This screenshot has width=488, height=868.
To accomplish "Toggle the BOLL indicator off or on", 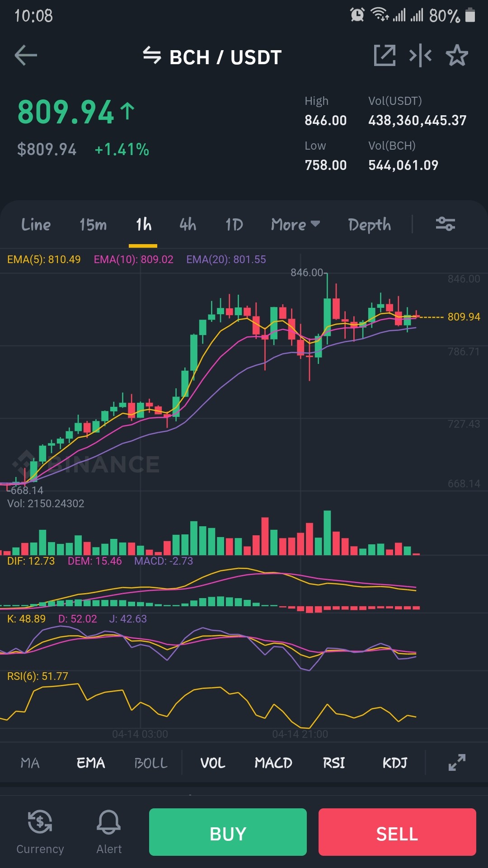I will (x=151, y=763).
